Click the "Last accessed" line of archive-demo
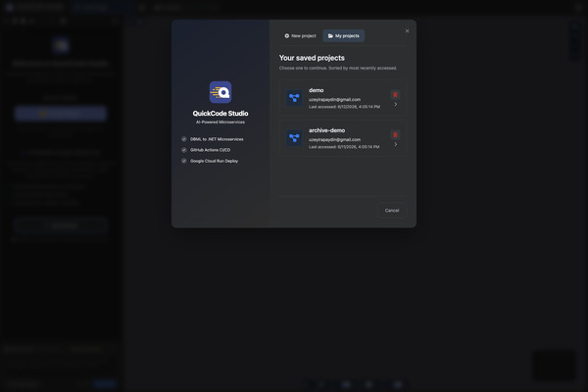588x392 pixels. coord(344,147)
